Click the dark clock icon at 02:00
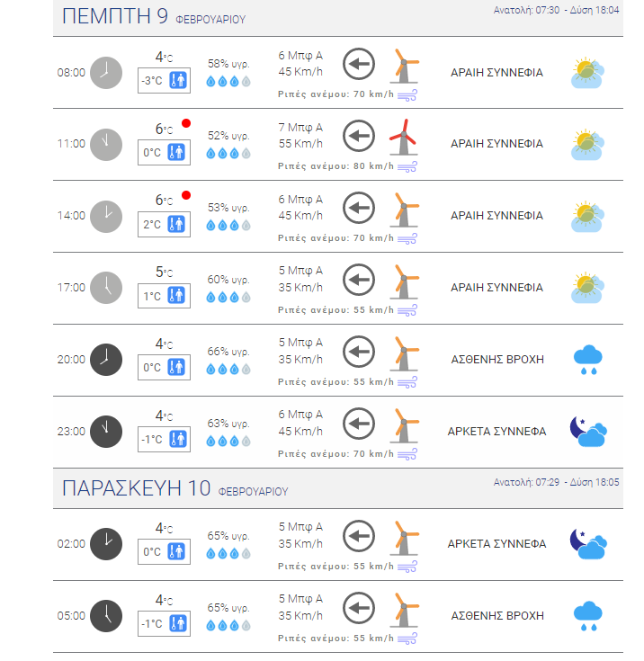Image resolution: width=644 pixels, height=661 pixels. tap(106, 544)
